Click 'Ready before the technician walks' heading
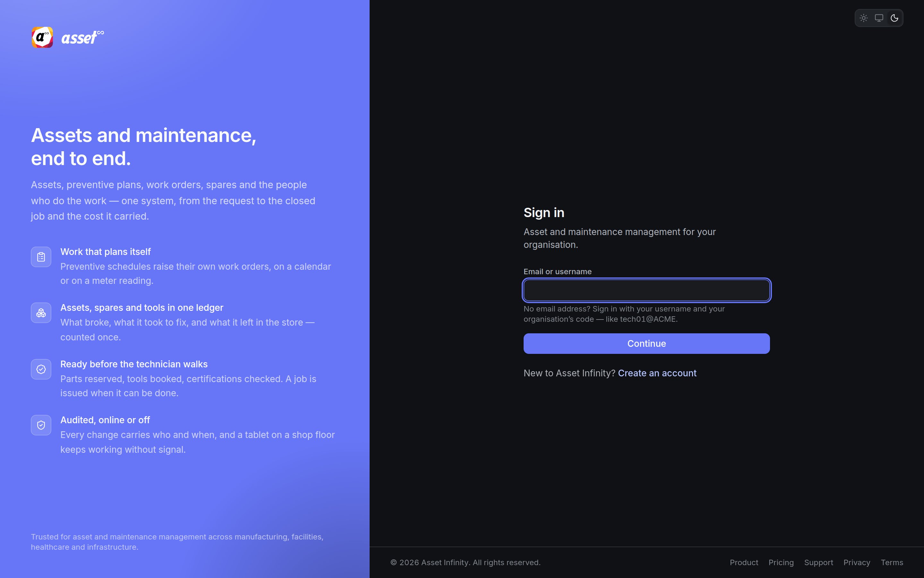Image resolution: width=924 pixels, height=578 pixels. [x=134, y=364]
